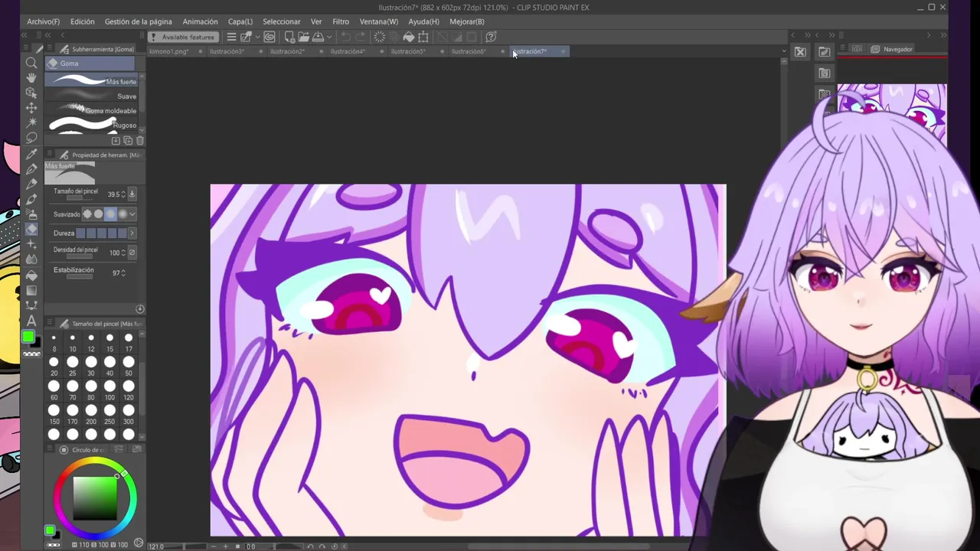
Task: Open the Archivo menu
Action: point(44,21)
